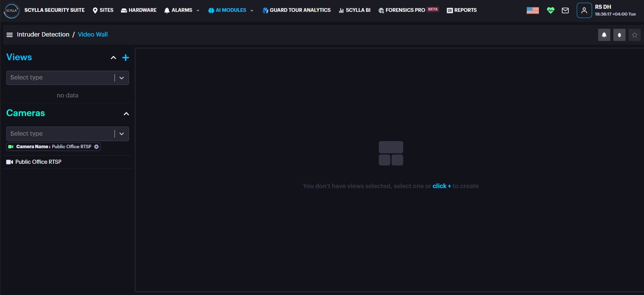Open notifications bell in the breadcrumb bar
Screen dimensions: 644x295
(x=604, y=35)
